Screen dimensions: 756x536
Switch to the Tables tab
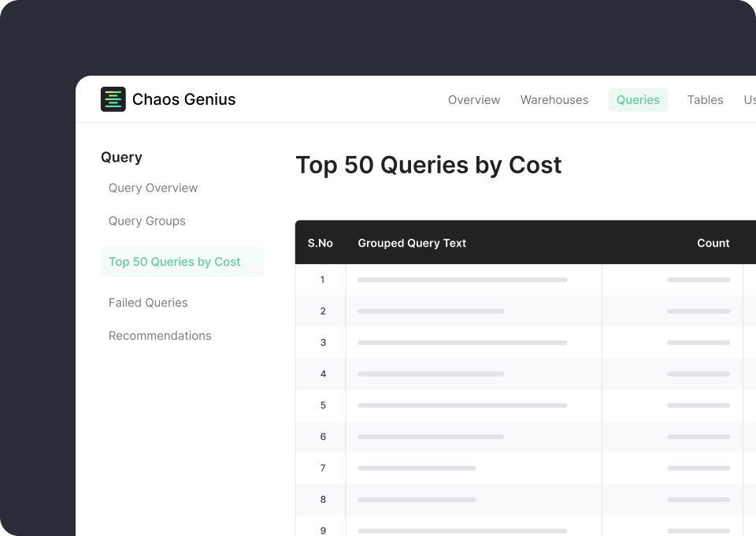(x=705, y=100)
